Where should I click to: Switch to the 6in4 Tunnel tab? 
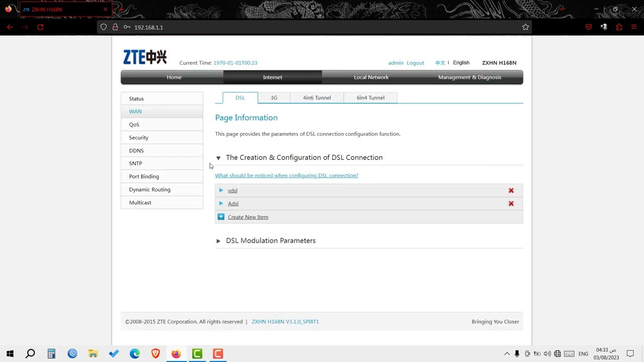tap(370, 98)
